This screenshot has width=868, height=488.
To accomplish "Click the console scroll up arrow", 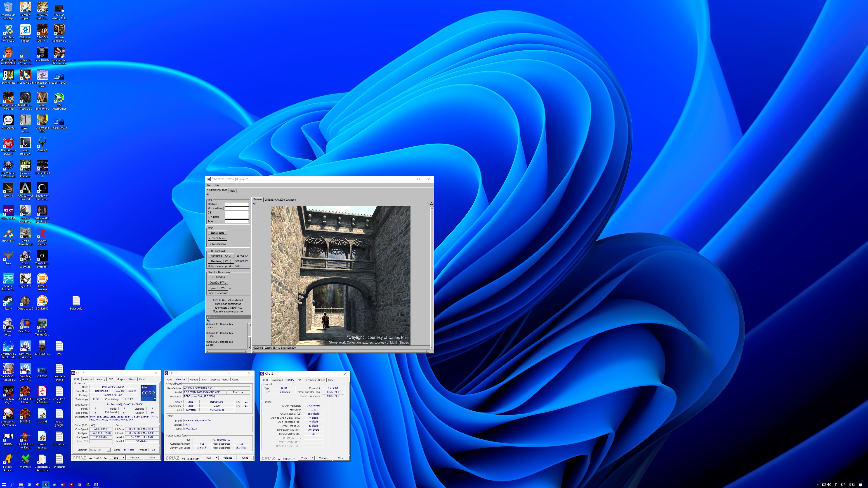I will (249, 325).
